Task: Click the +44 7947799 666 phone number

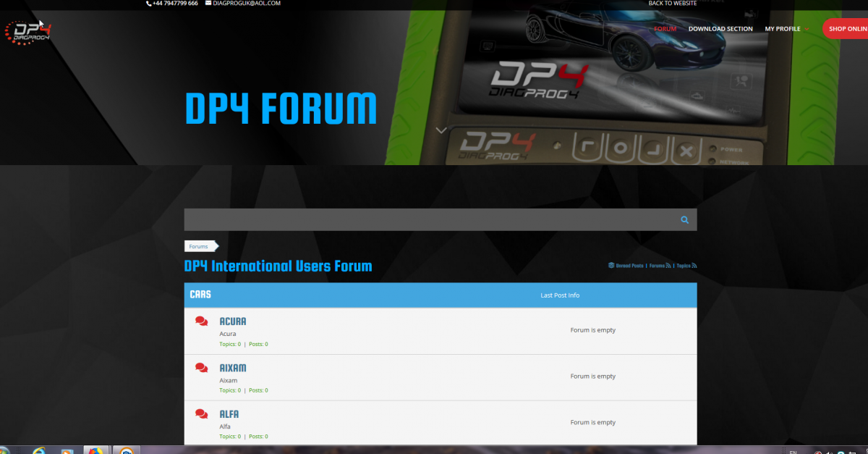Action: 175,3
